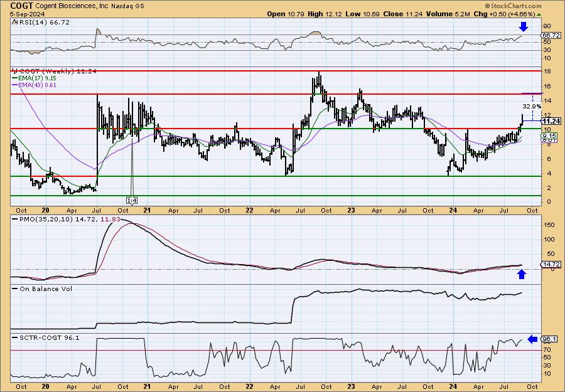Click the 1:4 split marker label
Viewport: 565px width, 392px height.
click(132, 200)
